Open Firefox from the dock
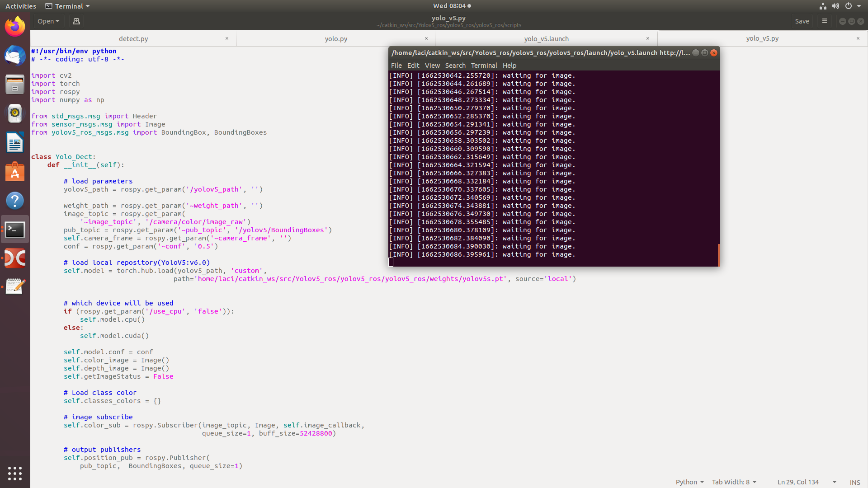The width and height of the screenshot is (868, 488). tap(15, 26)
